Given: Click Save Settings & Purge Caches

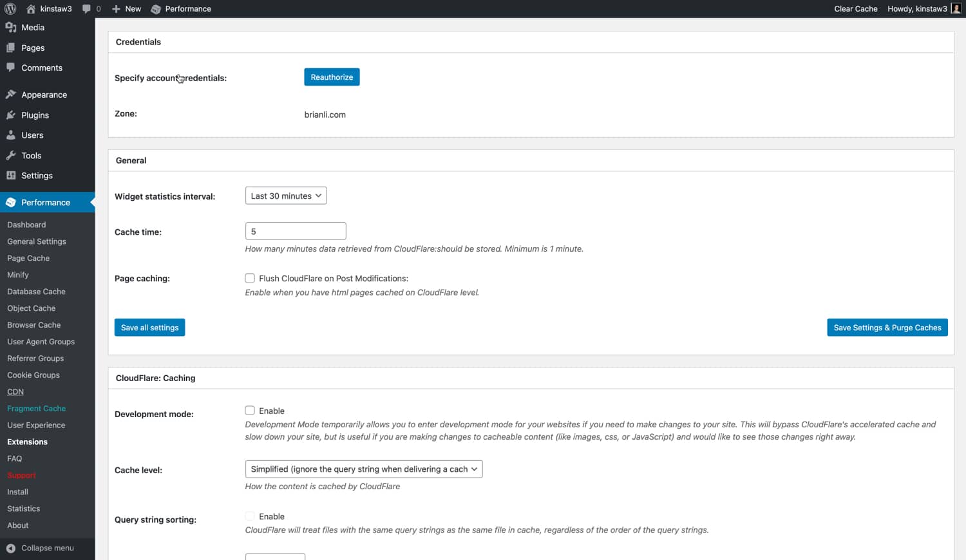Looking at the screenshot, I should [x=887, y=327].
